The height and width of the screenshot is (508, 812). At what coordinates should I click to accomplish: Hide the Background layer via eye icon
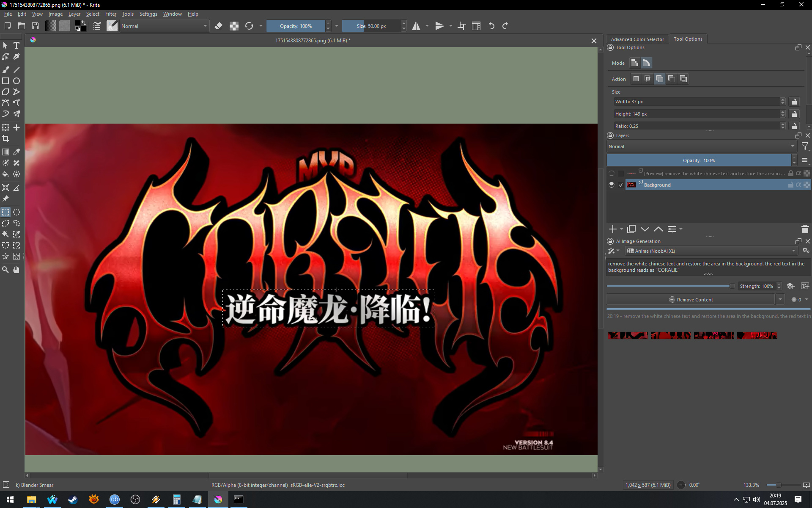coord(612,185)
